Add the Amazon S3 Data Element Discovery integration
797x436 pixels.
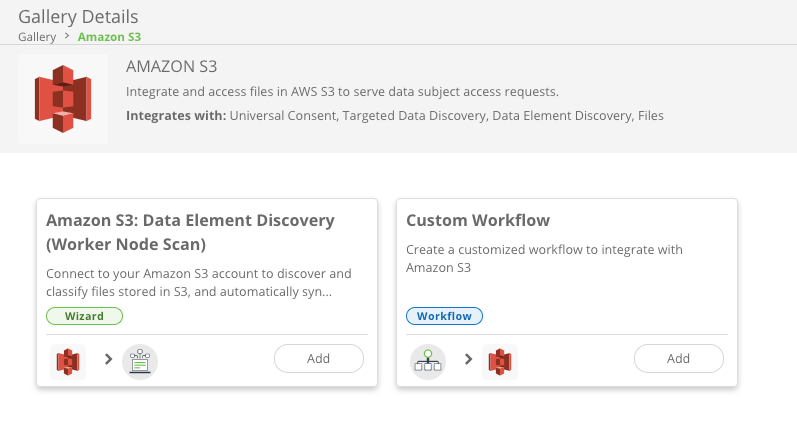(319, 359)
